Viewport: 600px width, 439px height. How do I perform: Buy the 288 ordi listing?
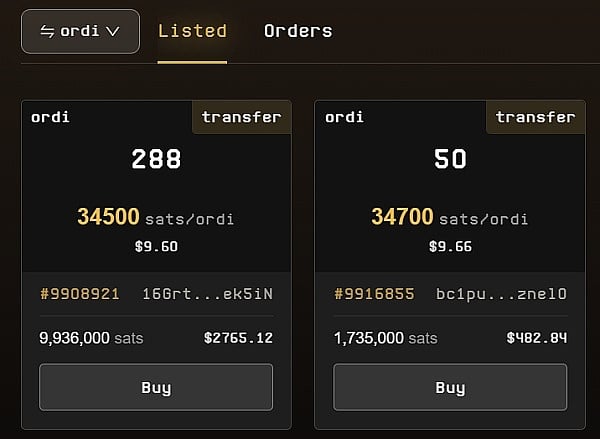point(156,387)
